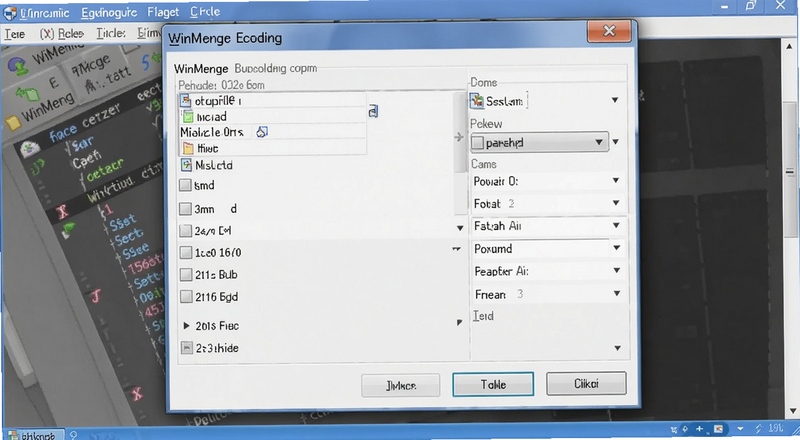Click the green-blue icon near 'WiMe' in background window
Image resolution: width=800 pixels, height=440 pixels.
point(19,65)
